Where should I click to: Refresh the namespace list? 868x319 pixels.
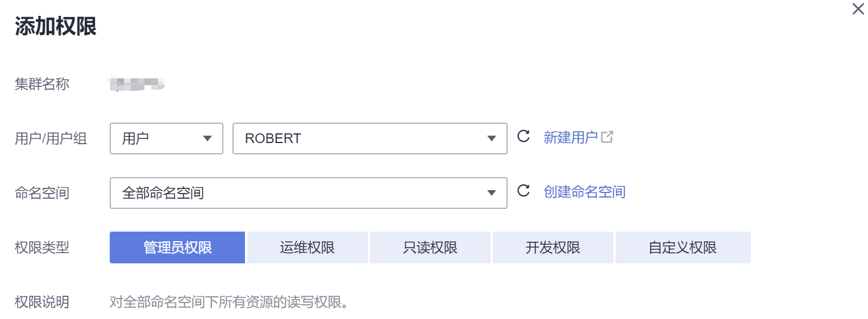pos(523,191)
